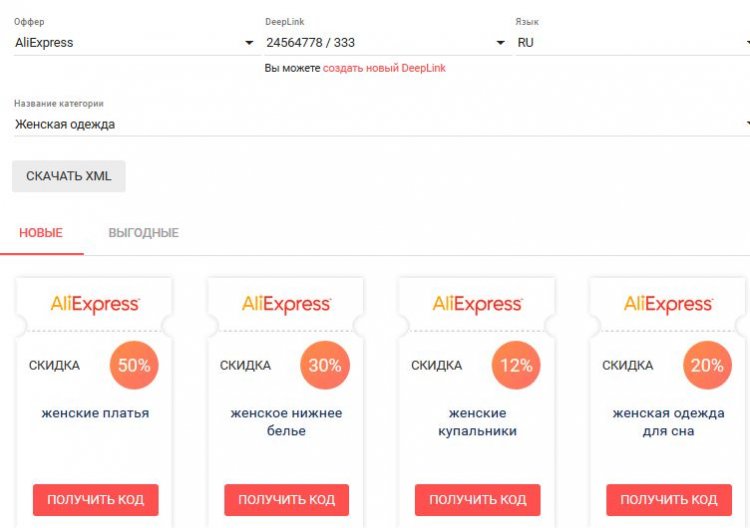The image size is (750, 528).
Task: Switch to the ВЫГОДНЫЕ tab
Action: [143, 233]
